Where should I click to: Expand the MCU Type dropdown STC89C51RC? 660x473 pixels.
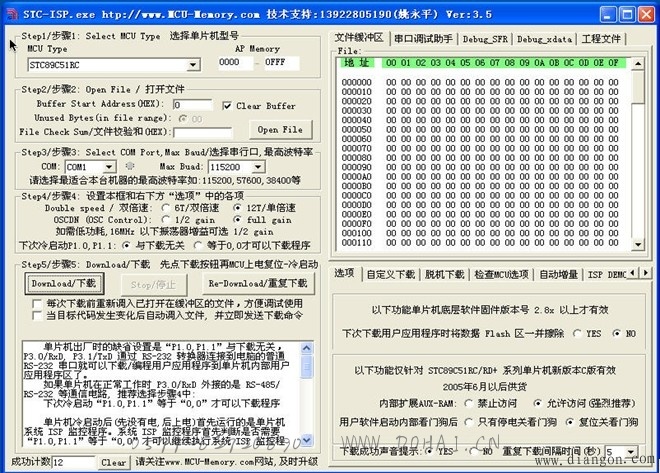point(193,65)
